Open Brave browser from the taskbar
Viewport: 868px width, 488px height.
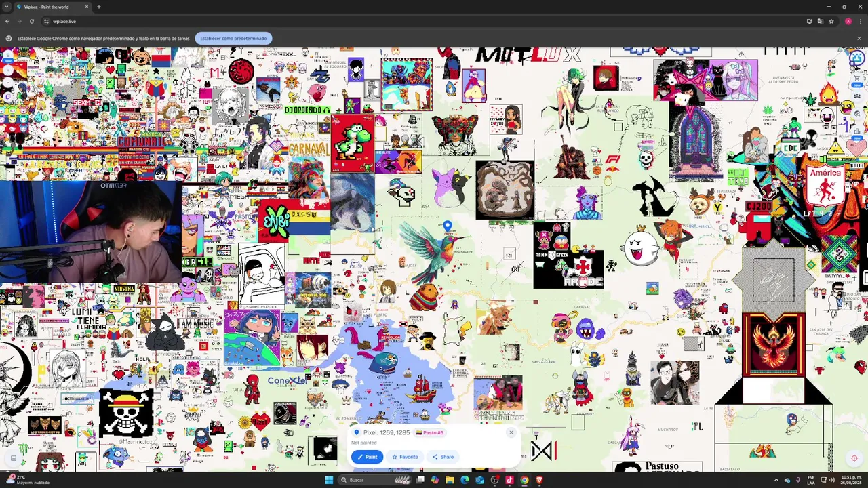[539, 480]
